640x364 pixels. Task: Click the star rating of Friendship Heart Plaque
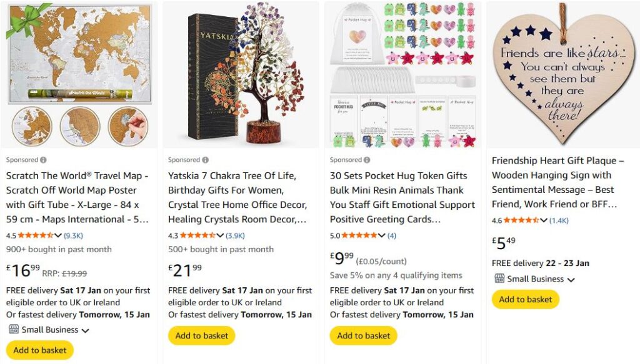521,220
